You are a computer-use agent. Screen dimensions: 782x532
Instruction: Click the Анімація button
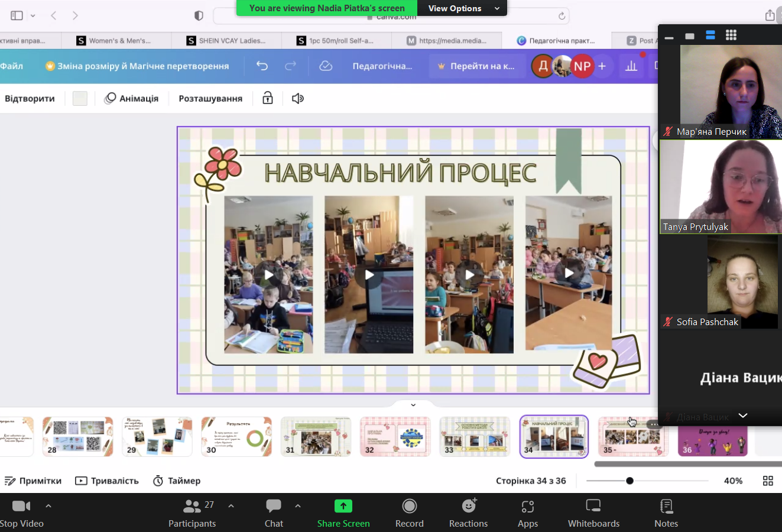tap(131, 98)
